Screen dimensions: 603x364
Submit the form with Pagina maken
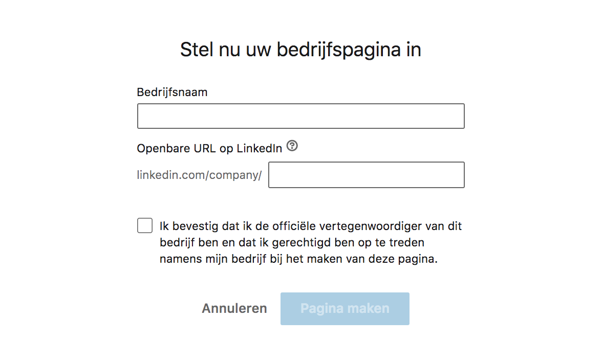(344, 308)
